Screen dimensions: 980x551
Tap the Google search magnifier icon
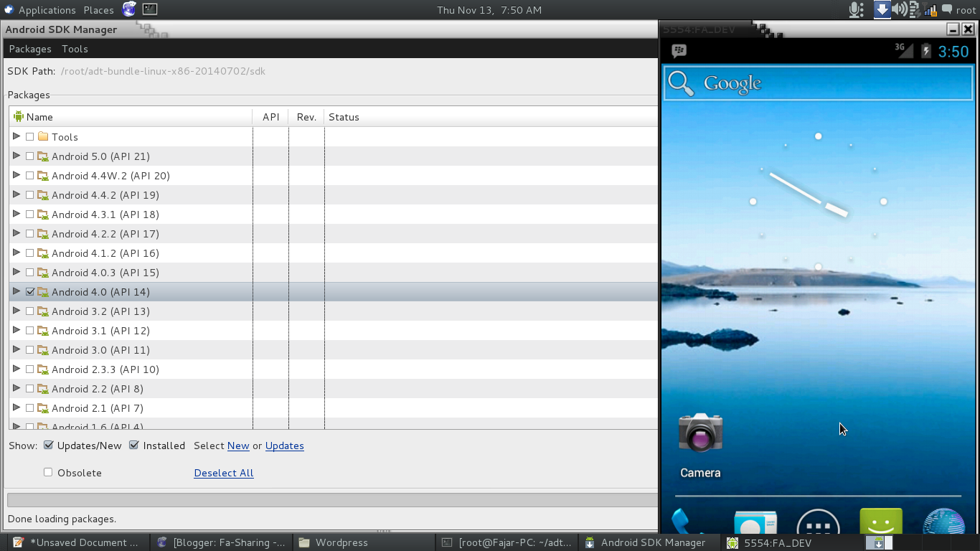(681, 83)
